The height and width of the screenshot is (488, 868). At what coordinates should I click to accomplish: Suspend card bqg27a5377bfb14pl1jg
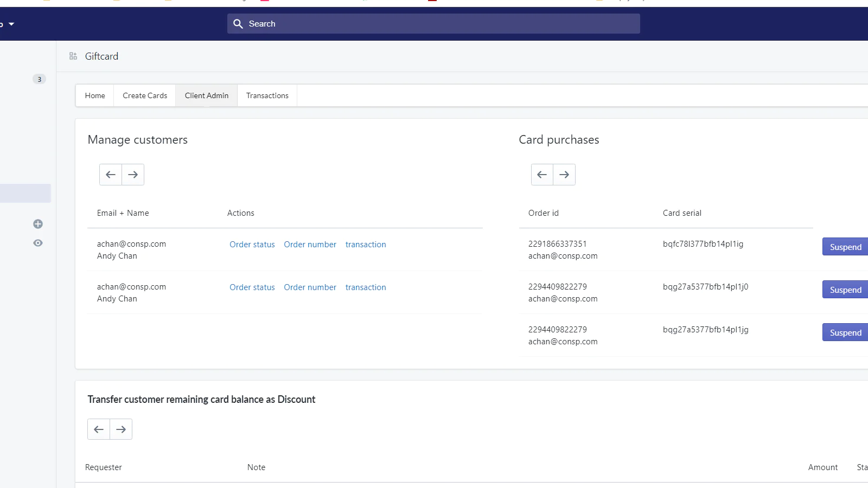pyautogui.click(x=845, y=332)
